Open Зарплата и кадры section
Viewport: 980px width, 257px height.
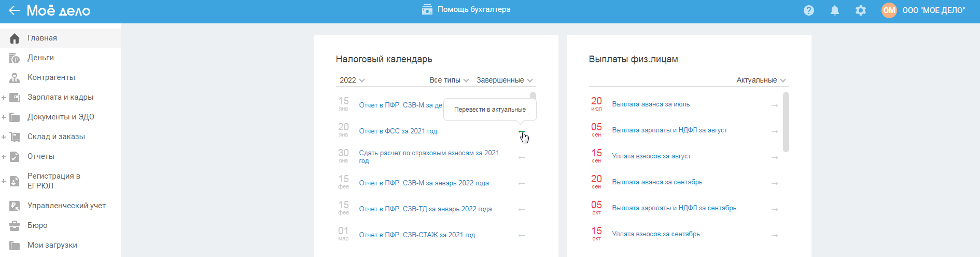point(60,97)
